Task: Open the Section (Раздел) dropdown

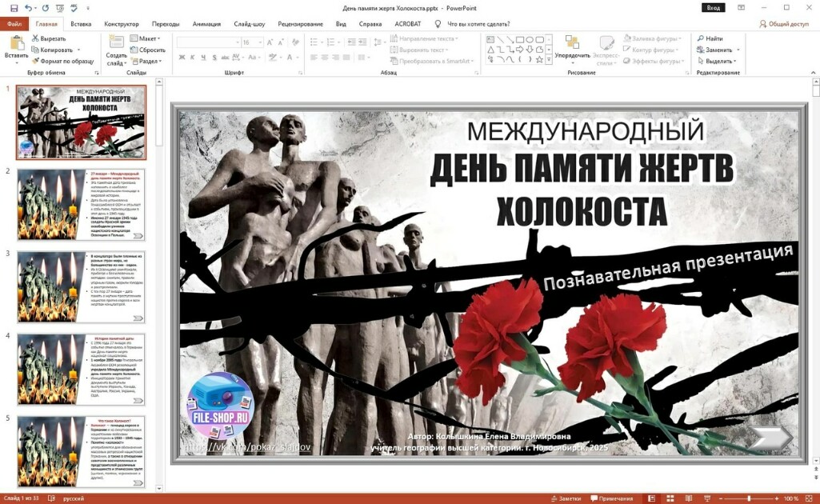Action: [x=149, y=61]
